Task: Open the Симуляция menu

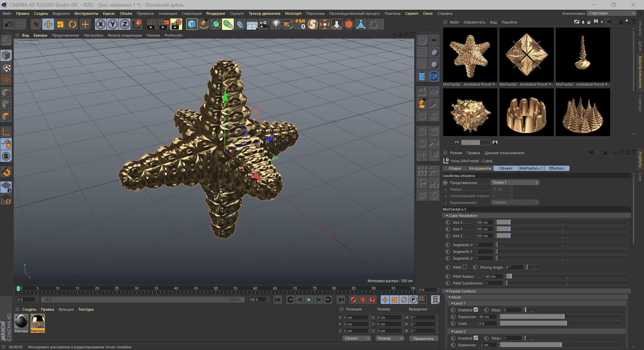Action: tap(192, 13)
